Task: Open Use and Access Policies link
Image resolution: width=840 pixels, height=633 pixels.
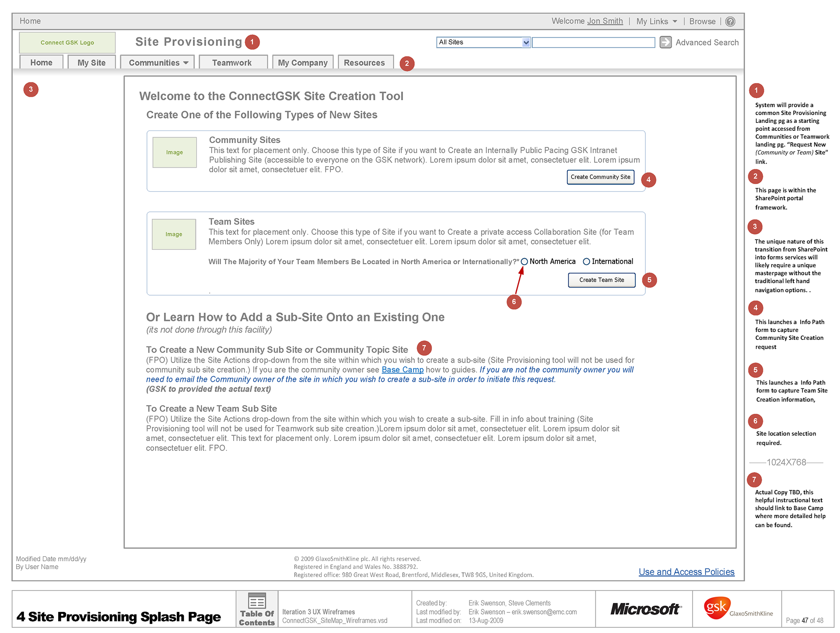Action: pyautogui.click(x=686, y=572)
